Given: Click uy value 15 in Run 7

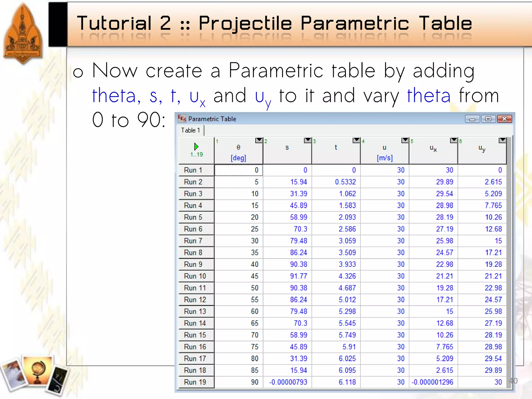Looking at the screenshot, I should pyautogui.click(x=498, y=241).
